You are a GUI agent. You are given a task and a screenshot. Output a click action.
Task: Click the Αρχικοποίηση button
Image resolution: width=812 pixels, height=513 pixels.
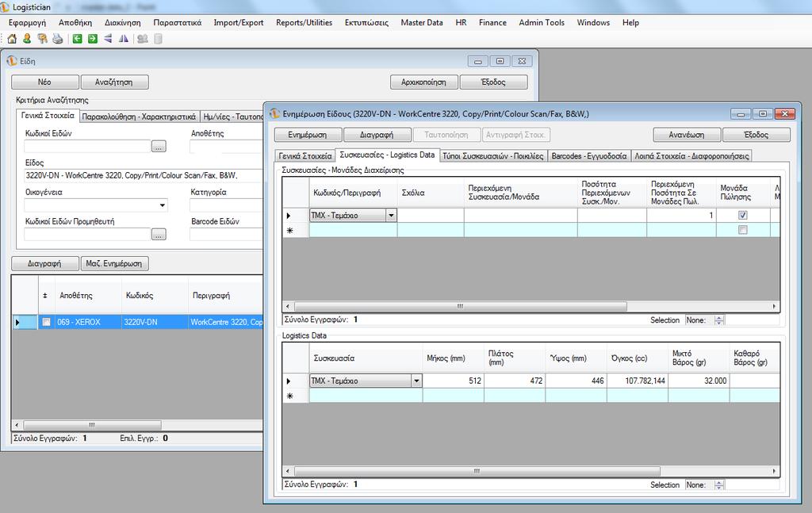coord(423,82)
